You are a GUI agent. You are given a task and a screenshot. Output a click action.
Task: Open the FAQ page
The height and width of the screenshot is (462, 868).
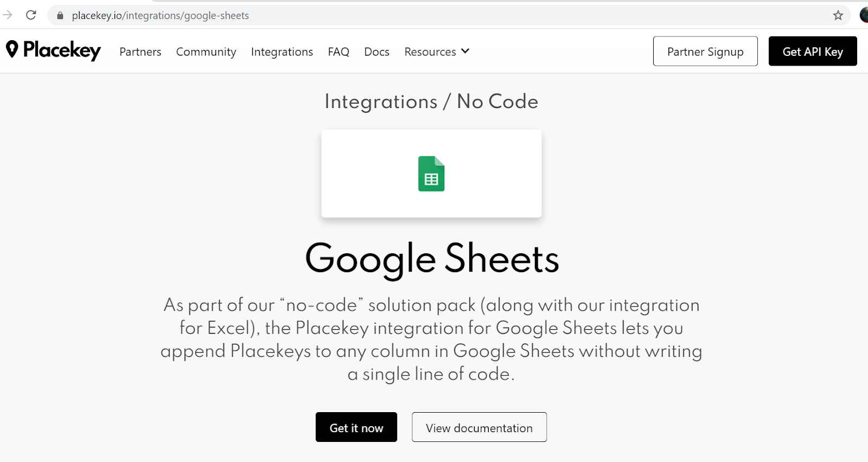(339, 52)
